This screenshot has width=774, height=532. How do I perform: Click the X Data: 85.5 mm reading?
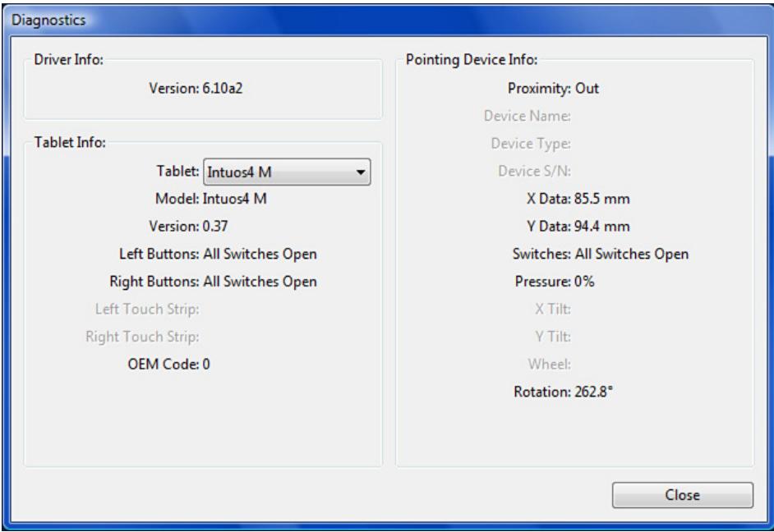click(x=578, y=199)
